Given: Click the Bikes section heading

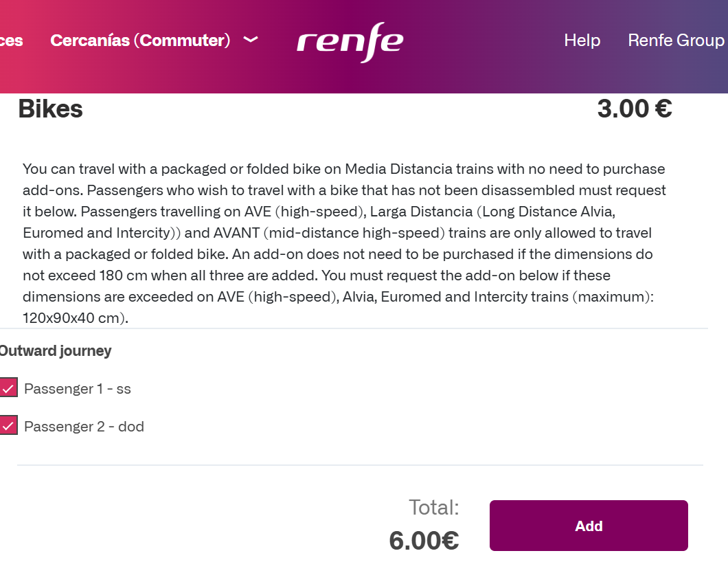Looking at the screenshot, I should point(50,109).
